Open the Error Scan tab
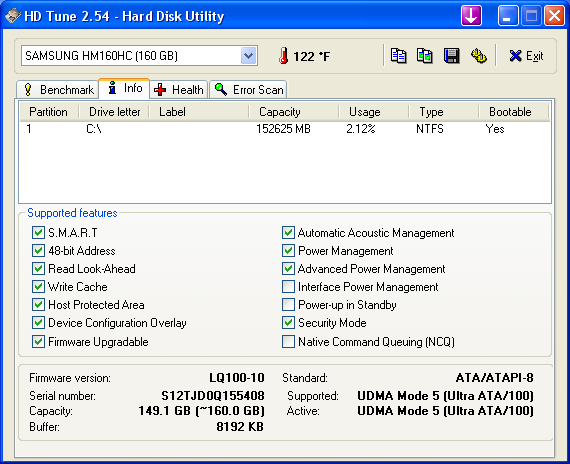The width and height of the screenshot is (570, 464). (x=248, y=89)
